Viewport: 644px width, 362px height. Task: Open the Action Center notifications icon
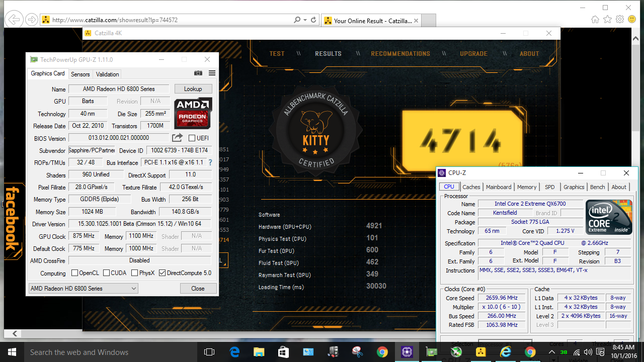click(x=600, y=352)
